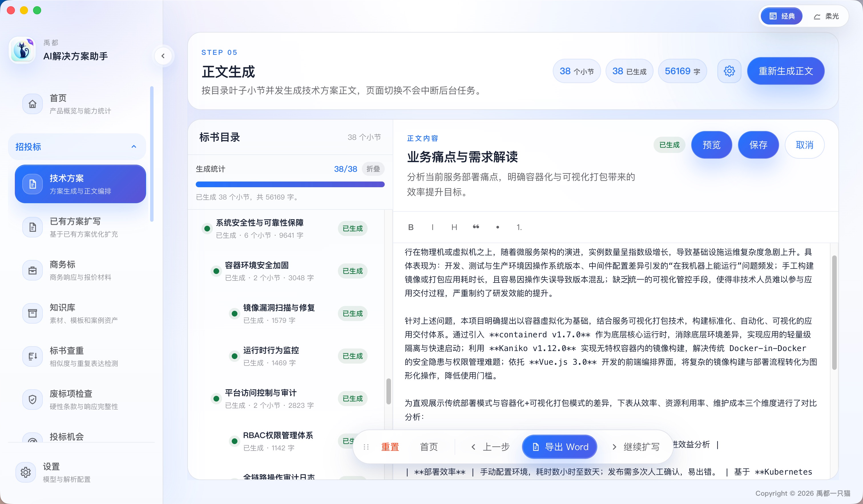Click the shield icon beside 废标项检查

(x=33, y=400)
